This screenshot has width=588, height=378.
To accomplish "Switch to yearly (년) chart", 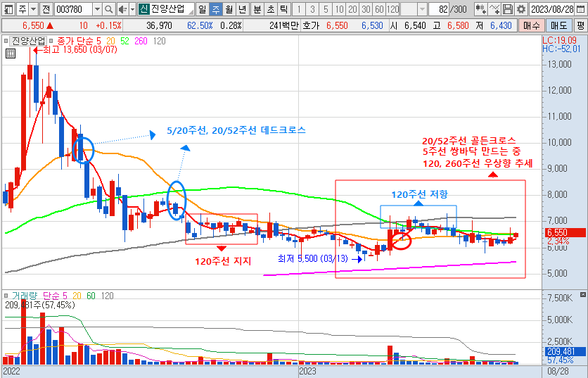I will (243, 9).
